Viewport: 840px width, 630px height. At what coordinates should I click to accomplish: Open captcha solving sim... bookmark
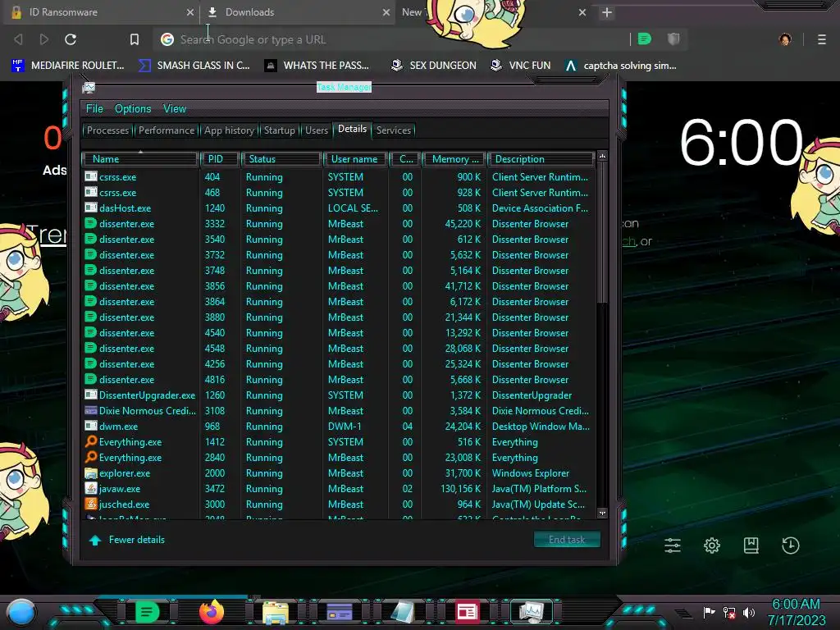[622, 66]
